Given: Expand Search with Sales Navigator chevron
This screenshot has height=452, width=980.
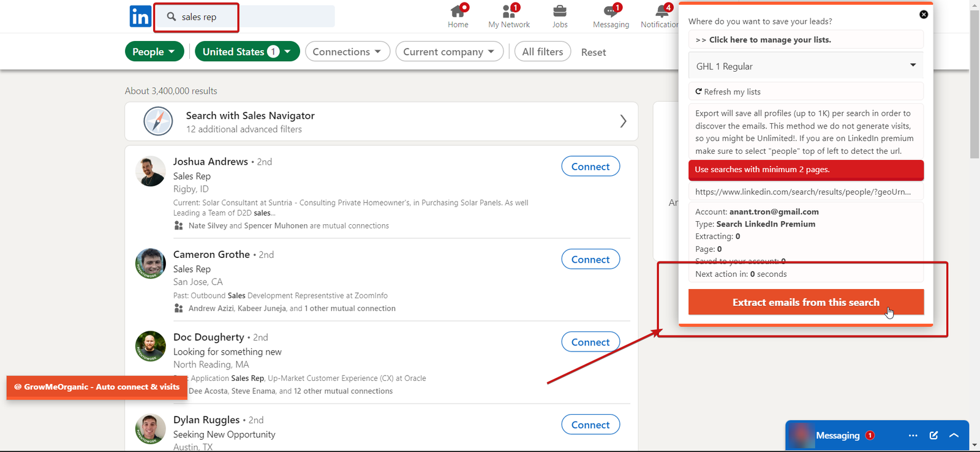Looking at the screenshot, I should (x=623, y=121).
